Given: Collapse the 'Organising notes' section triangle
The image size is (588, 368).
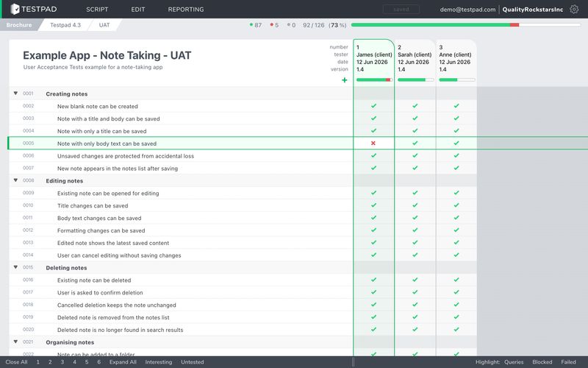Looking at the screenshot, I should (x=15, y=342).
